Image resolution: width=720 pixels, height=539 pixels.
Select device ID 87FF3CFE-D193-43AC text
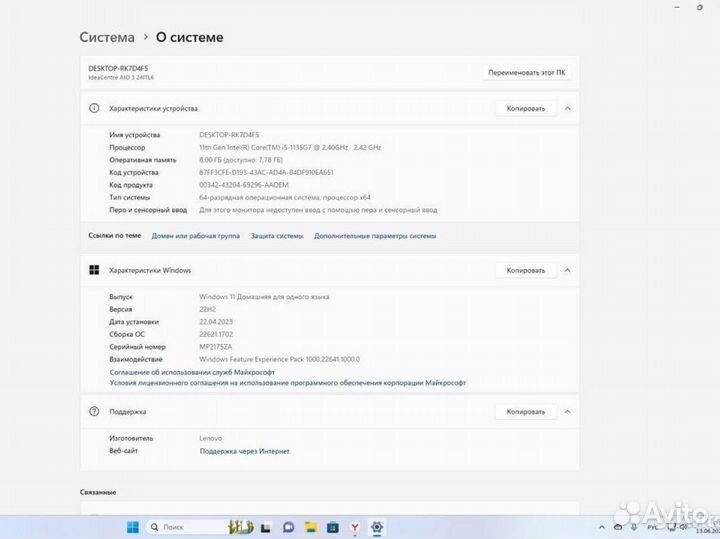point(266,173)
